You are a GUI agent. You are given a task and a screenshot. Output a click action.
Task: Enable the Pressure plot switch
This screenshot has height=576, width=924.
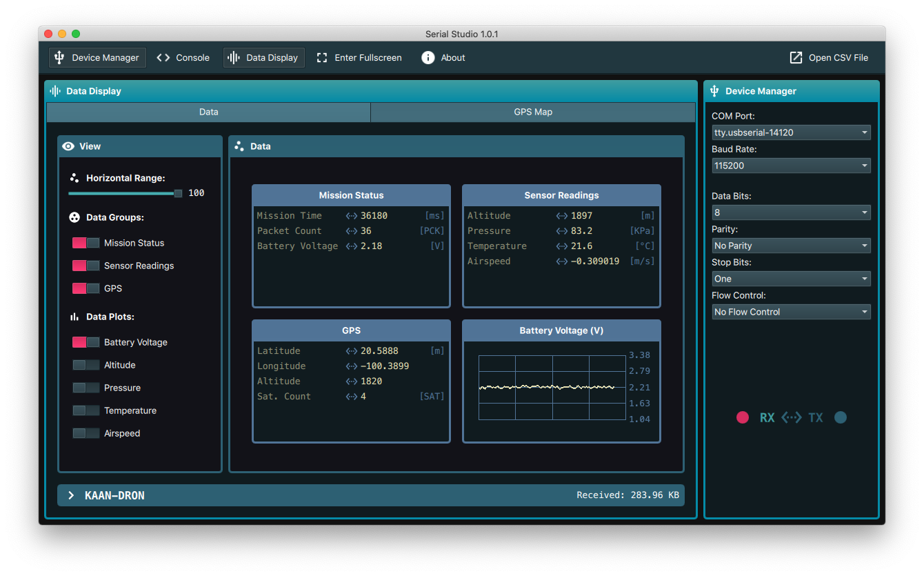[x=86, y=388]
